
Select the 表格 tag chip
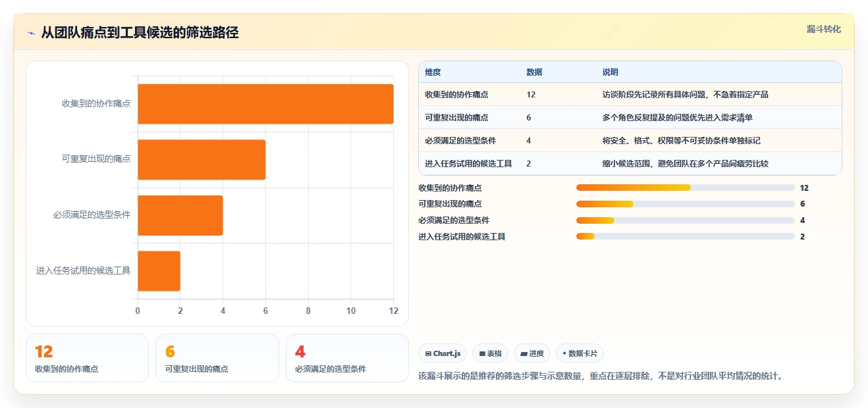(x=490, y=353)
